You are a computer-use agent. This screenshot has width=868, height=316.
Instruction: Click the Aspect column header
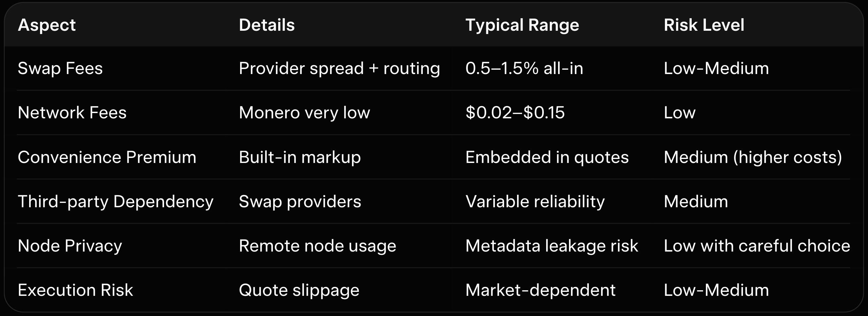pyautogui.click(x=47, y=25)
